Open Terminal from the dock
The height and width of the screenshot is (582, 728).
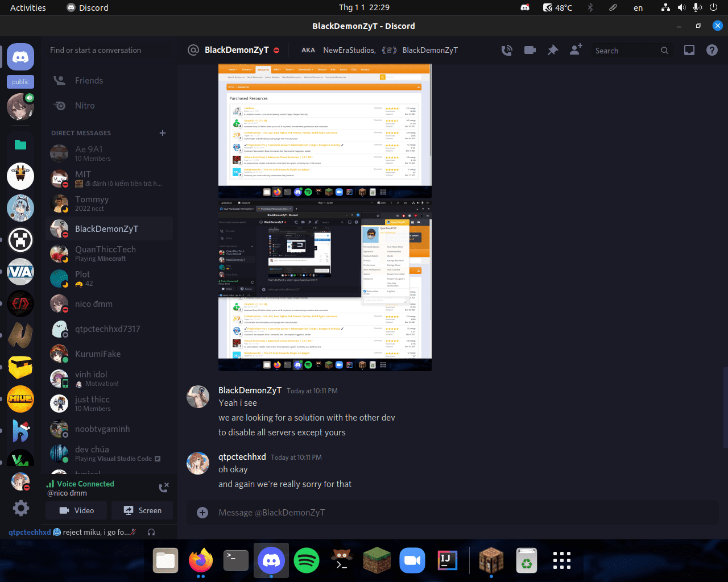(236, 561)
